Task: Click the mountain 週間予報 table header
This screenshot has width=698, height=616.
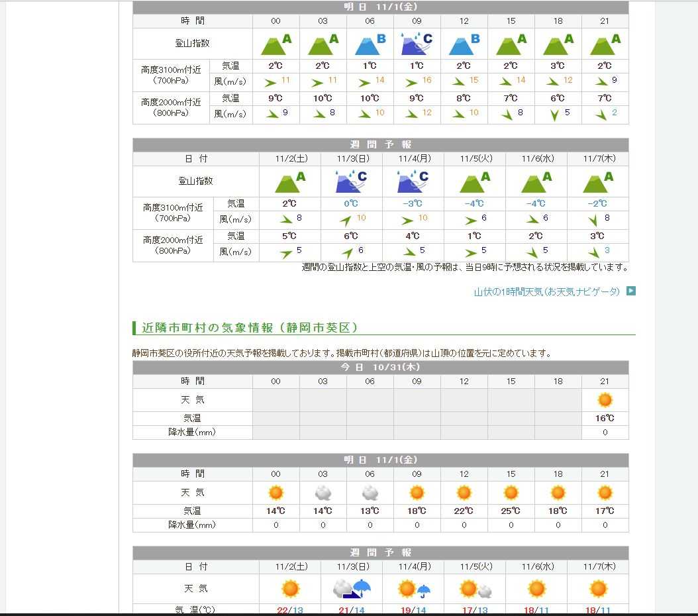Action: point(380,144)
